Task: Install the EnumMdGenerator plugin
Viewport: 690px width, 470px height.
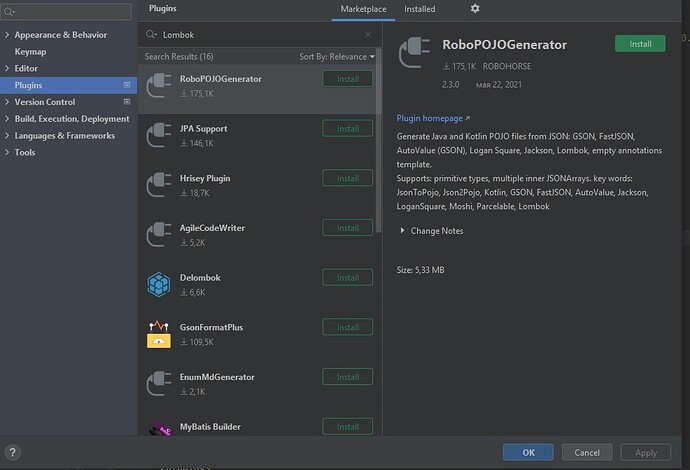Action: pos(348,377)
